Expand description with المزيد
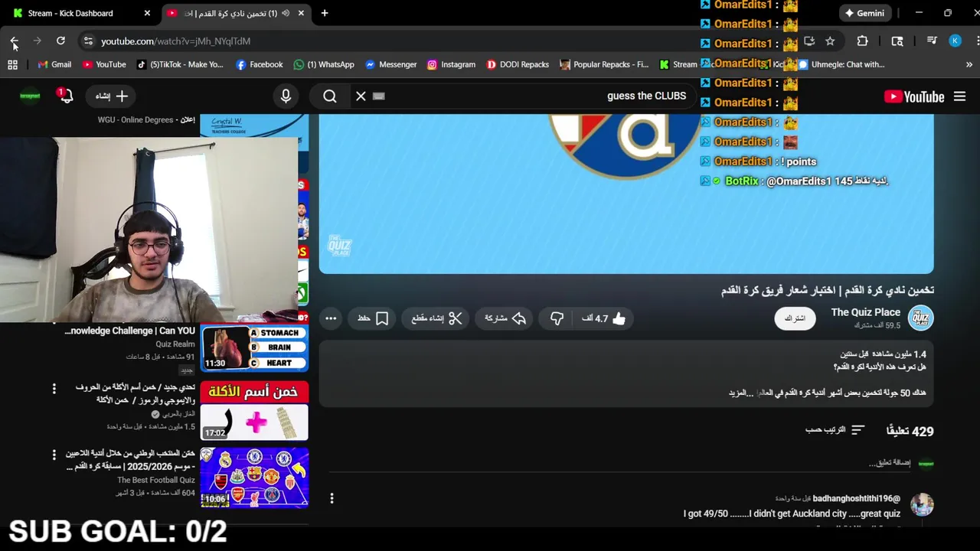 (x=737, y=393)
